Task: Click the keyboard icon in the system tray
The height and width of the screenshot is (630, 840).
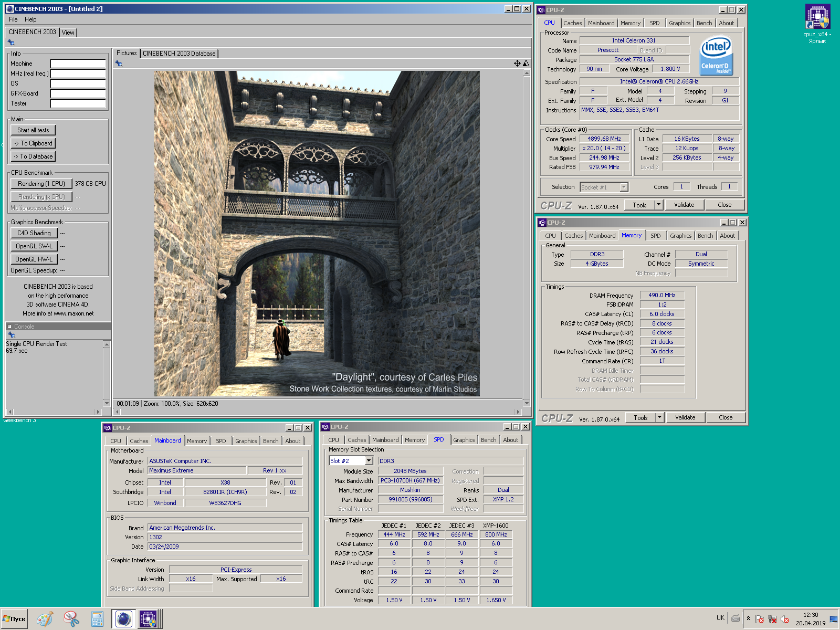Action: [x=736, y=618]
